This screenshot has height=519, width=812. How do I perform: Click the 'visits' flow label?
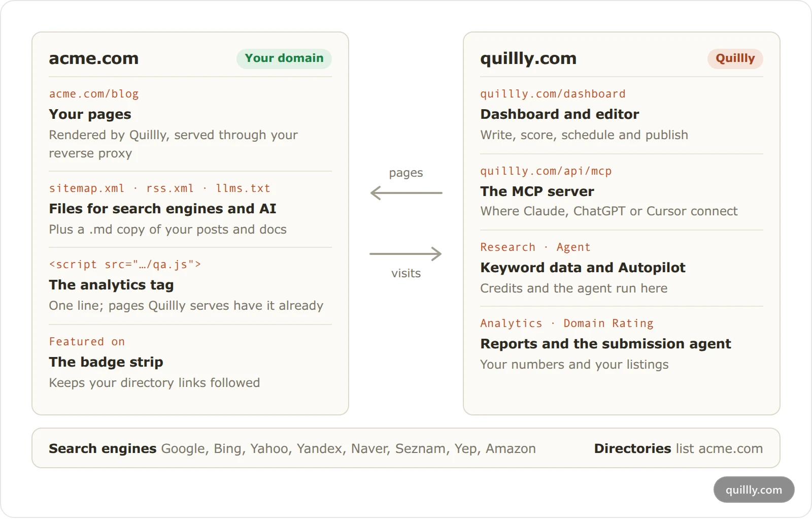406,273
